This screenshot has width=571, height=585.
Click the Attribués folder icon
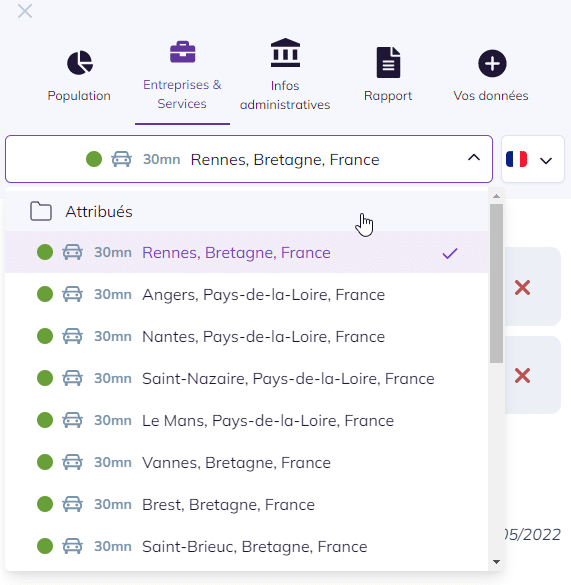pyautogui.click(x=41, y=212)
